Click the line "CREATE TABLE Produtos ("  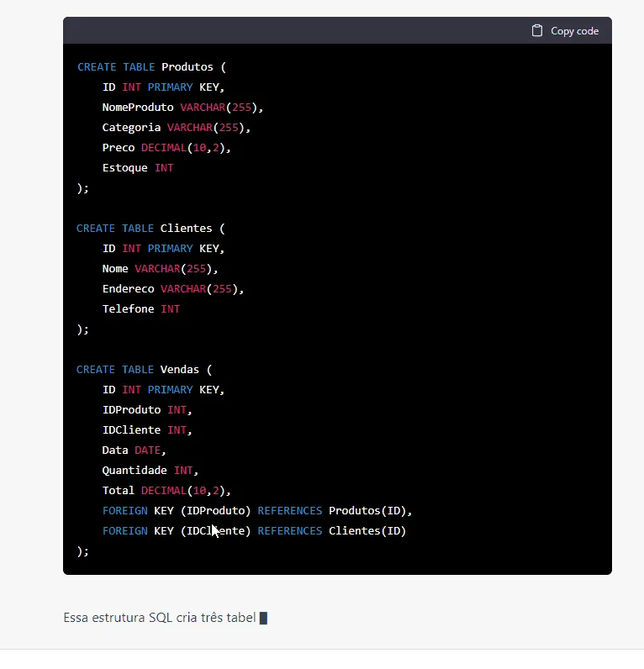(151, 67)
